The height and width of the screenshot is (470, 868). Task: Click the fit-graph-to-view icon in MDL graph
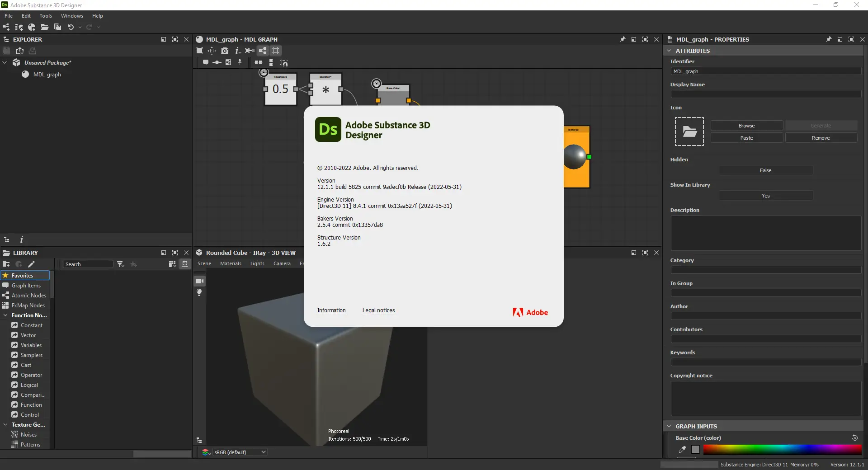[x=199, y=51]
